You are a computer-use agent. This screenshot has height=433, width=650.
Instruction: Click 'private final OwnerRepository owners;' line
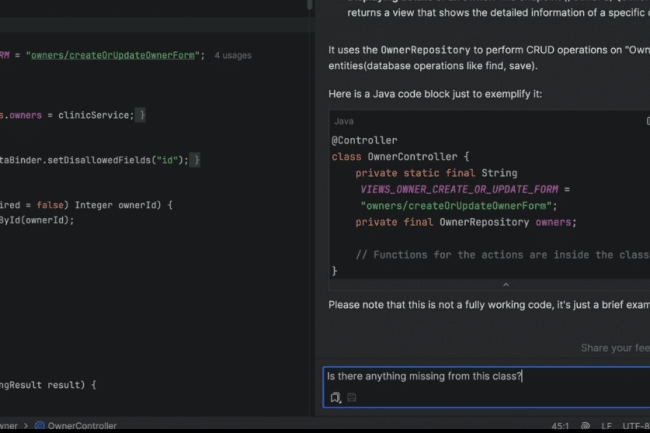(x=466, y=222)
